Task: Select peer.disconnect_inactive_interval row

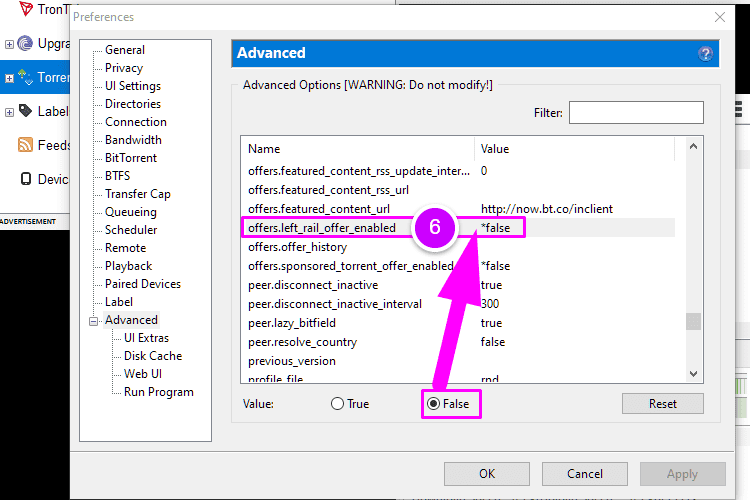Action: point(458,304)
